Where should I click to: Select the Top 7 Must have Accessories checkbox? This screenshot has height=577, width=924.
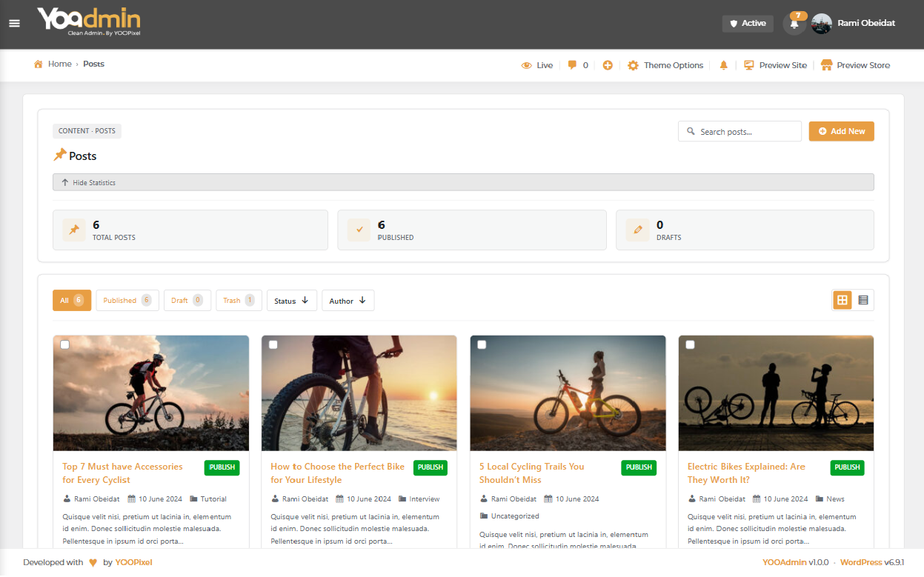coord(64,344)
